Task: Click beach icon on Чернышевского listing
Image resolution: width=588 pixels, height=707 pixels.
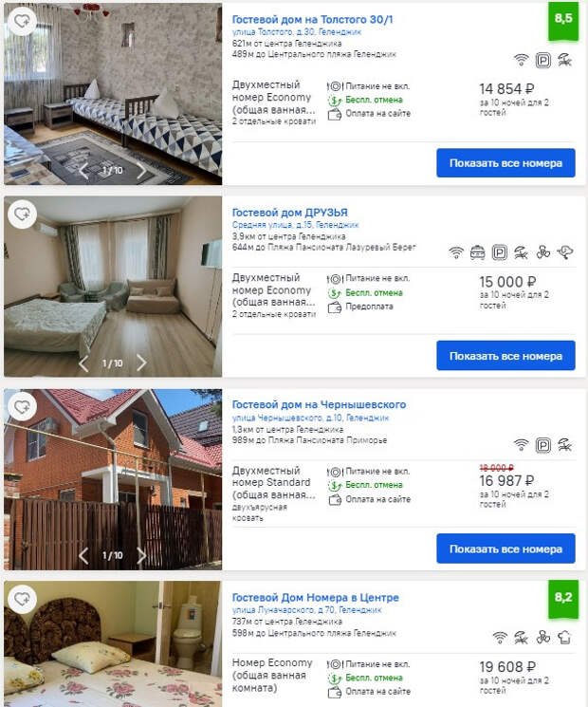Action: click(565, 445)
